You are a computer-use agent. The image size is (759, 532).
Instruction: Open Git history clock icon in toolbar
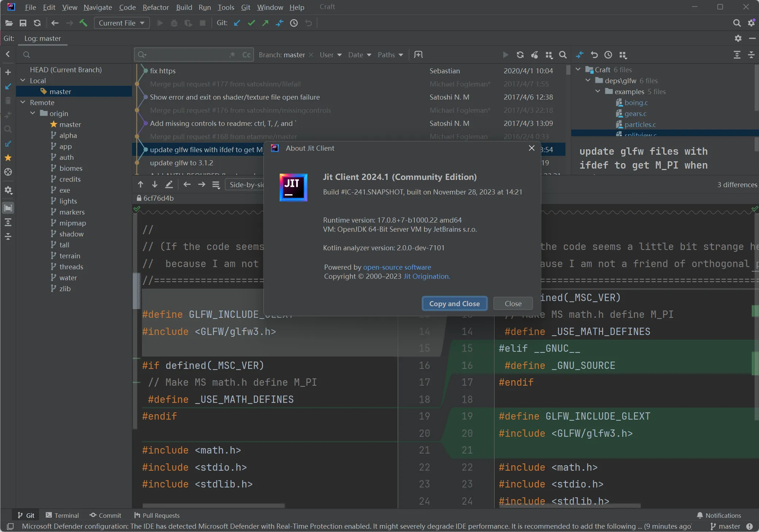click(294, 23)
